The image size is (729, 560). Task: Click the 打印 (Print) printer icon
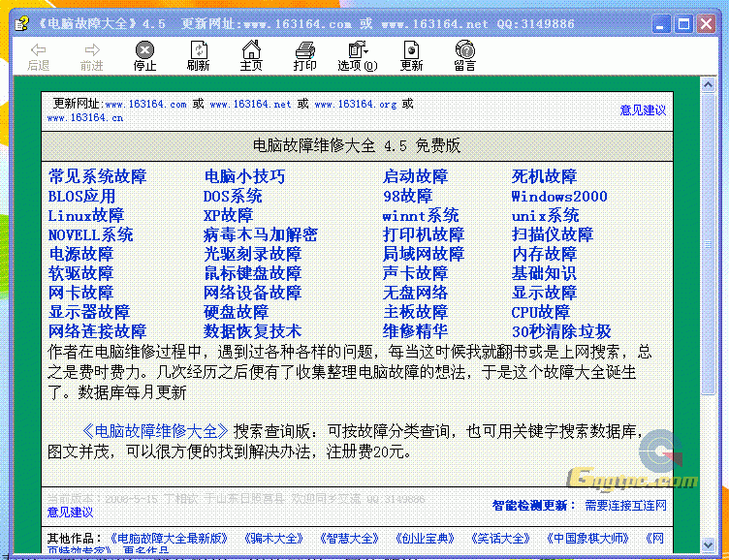pyautogui.click(x=304, y=49)
